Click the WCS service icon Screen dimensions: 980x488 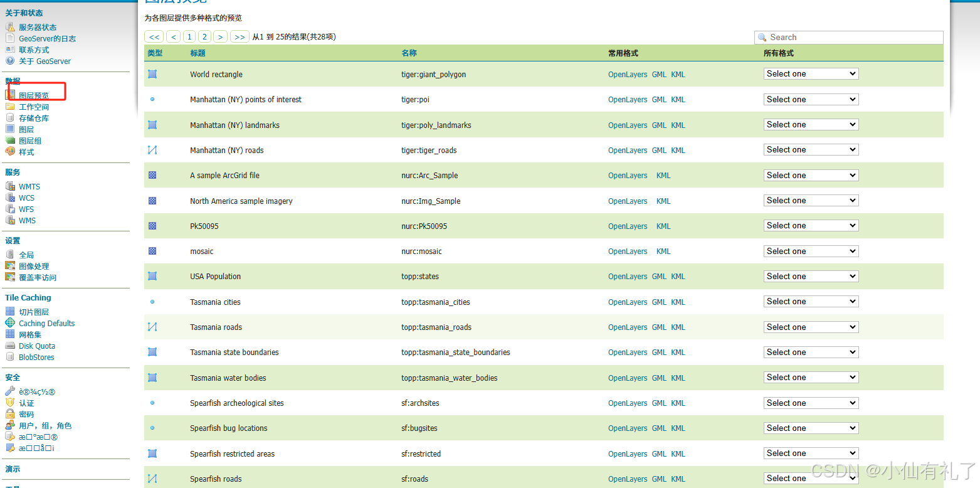[x=10, y=198]
